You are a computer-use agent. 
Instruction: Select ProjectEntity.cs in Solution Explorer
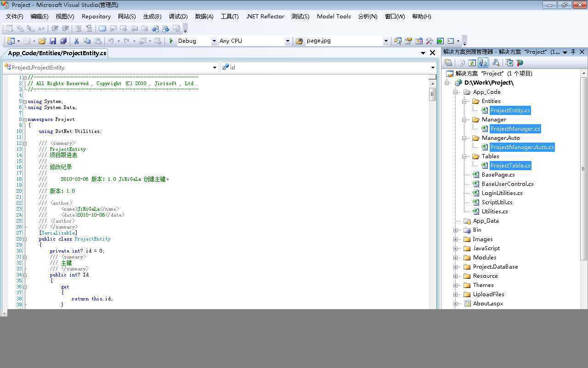point(510,110)
